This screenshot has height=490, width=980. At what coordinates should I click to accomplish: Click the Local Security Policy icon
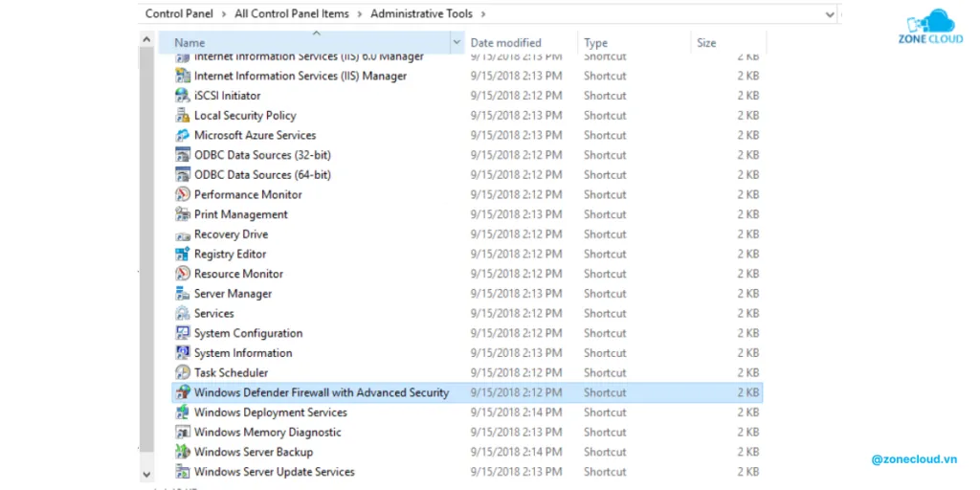(x=183, y=116)
